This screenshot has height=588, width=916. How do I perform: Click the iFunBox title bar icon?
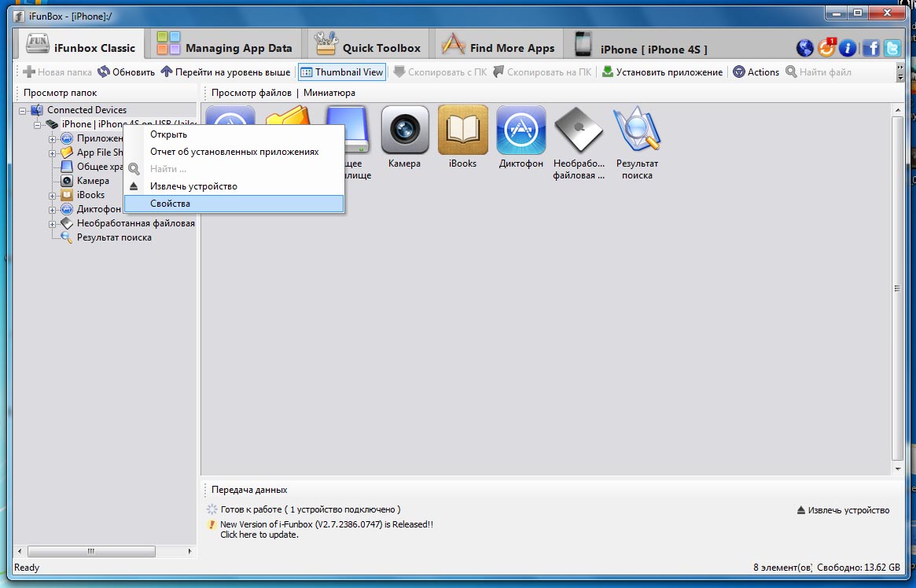tap(19, 16)
